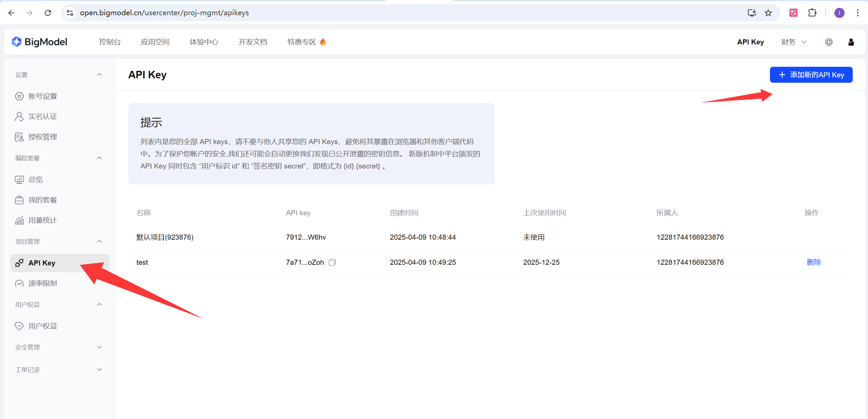Image resolution: width=868 pixels, height=419 pixels.
Task: Reload the page
Action: click(x=48, y=13)
